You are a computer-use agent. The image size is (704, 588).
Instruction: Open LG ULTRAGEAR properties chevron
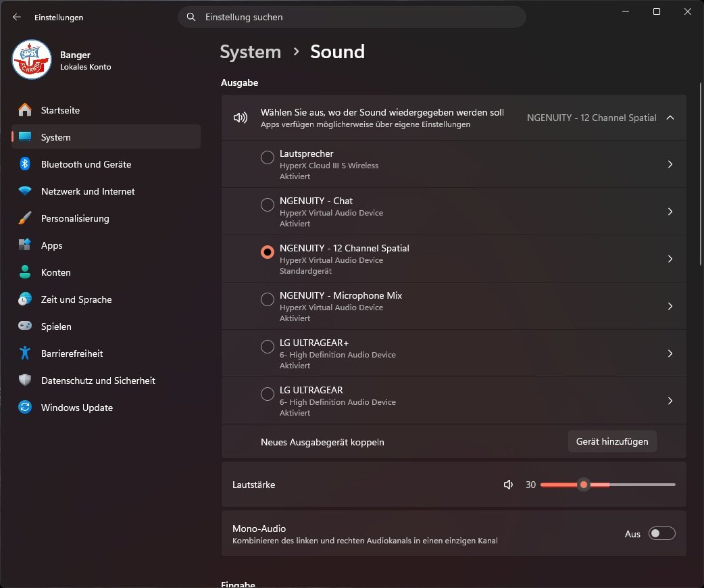pos(670,401)
